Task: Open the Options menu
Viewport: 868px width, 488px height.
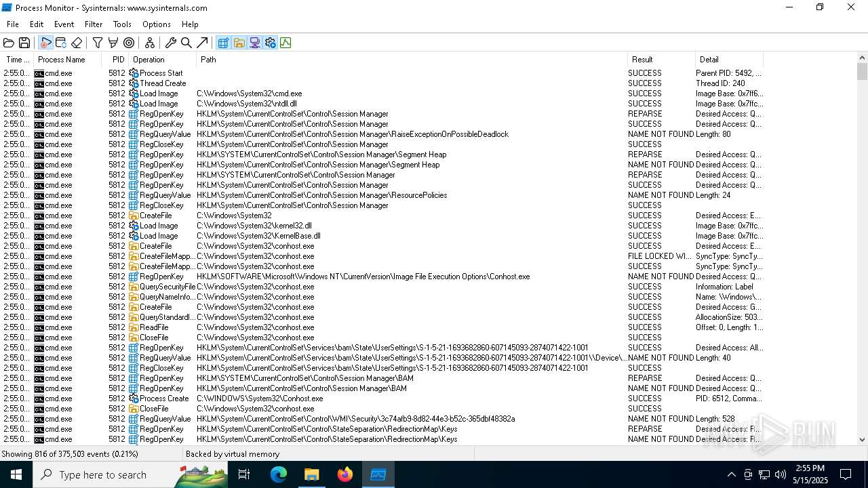Action: [x=157, y=24]
